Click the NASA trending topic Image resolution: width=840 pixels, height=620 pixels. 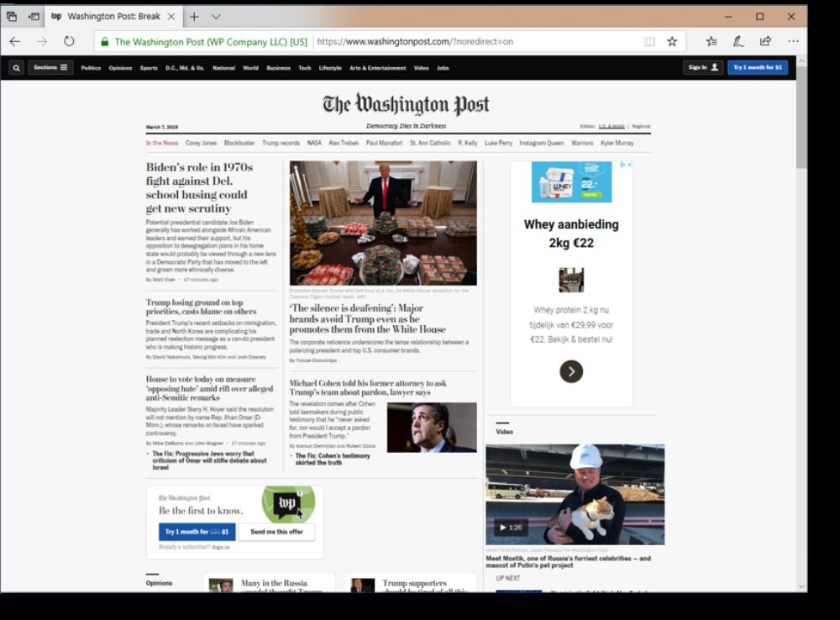(314, 143)
